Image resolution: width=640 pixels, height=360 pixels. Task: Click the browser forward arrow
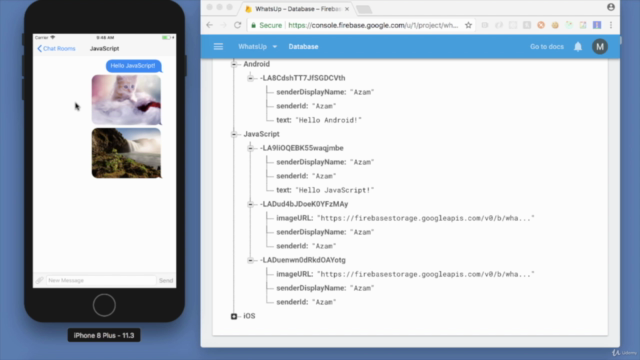point(223,25)
